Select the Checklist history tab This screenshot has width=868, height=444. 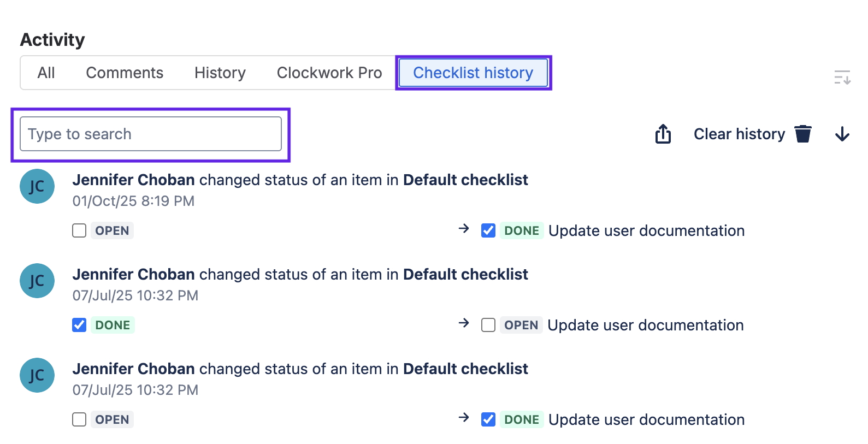[x=473, y=73]
